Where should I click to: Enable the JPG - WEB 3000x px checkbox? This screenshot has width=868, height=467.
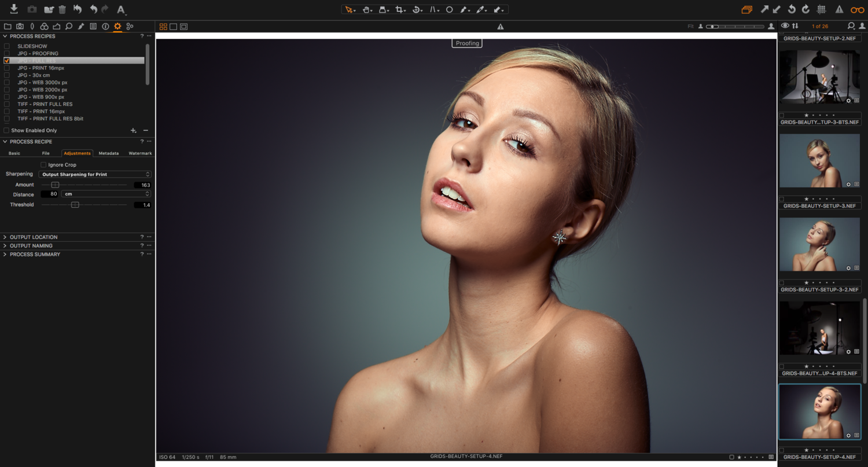(x=7, y=82)
